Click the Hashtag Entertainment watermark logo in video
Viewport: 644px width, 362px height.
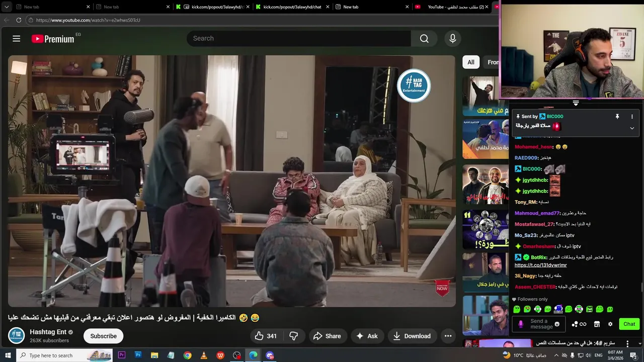click(414, 85)
